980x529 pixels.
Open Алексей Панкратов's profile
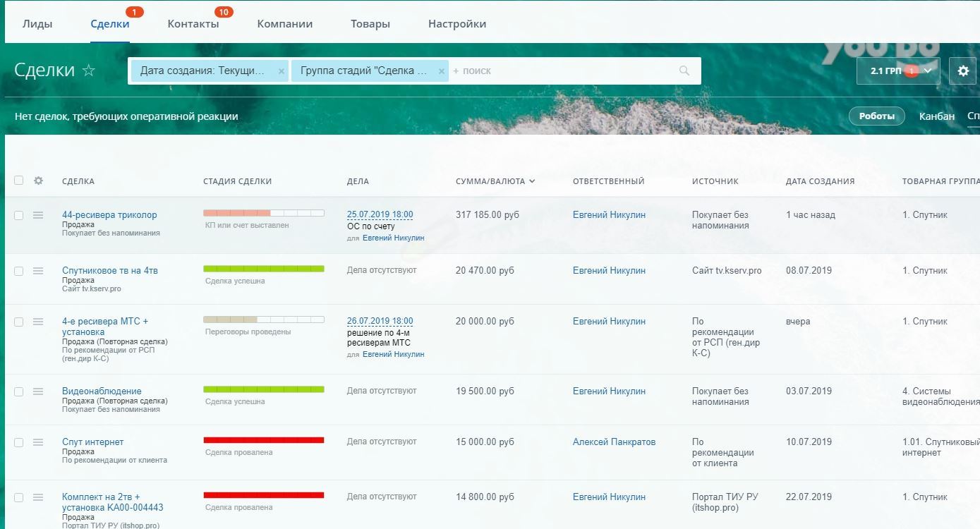click(614, 442)
